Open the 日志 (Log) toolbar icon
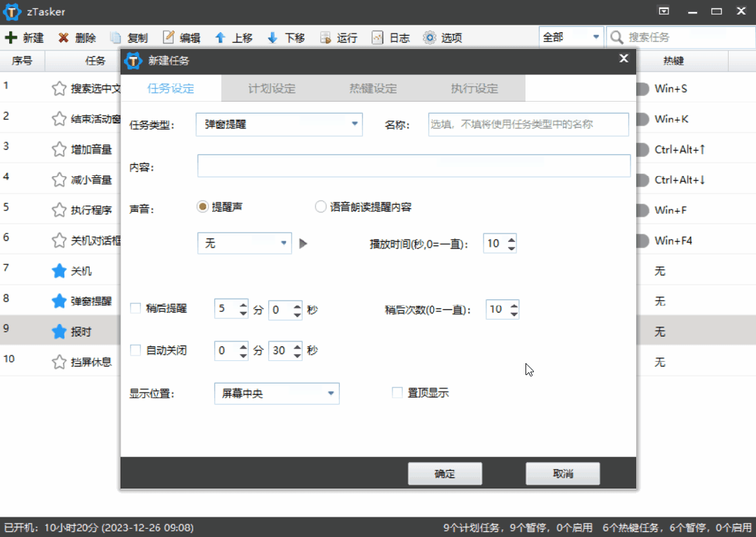Viewport: 756px width, 537px height. (378, 38)
